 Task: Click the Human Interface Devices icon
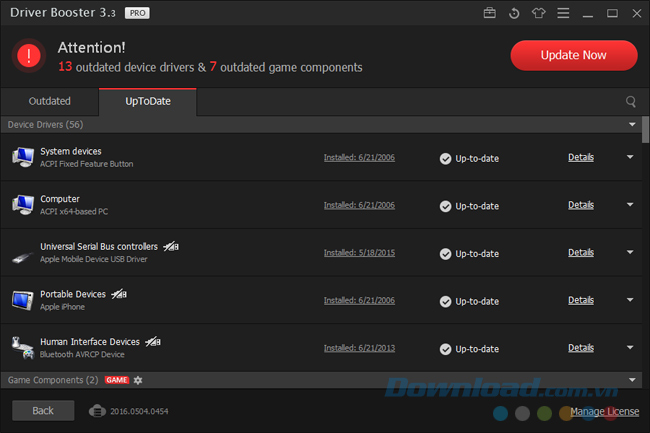[x=23, y=348]
